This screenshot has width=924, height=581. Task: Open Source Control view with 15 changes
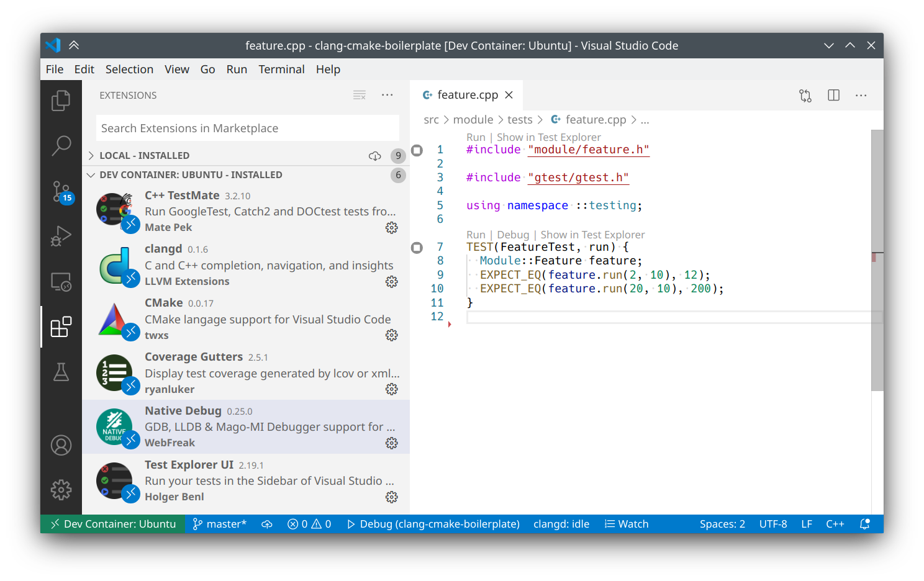[x=61, y=192]
